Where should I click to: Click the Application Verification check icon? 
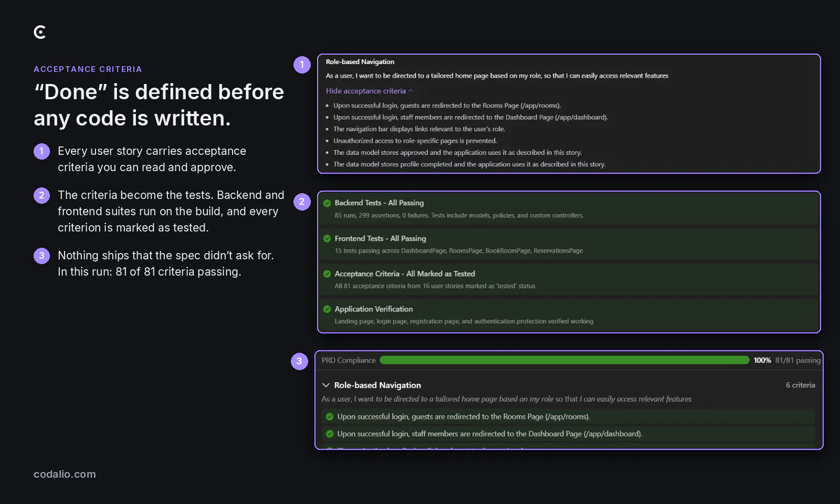click(327, 309)
